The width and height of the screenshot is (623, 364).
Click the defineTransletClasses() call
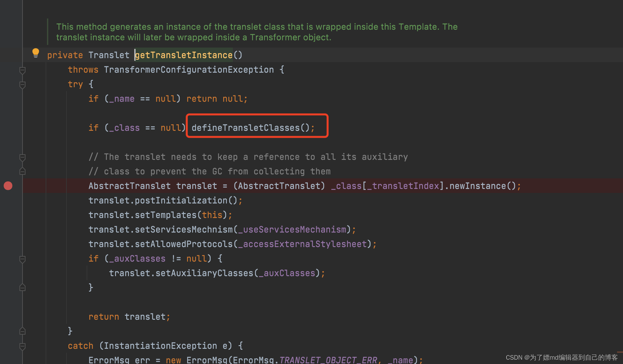point(253,128)
